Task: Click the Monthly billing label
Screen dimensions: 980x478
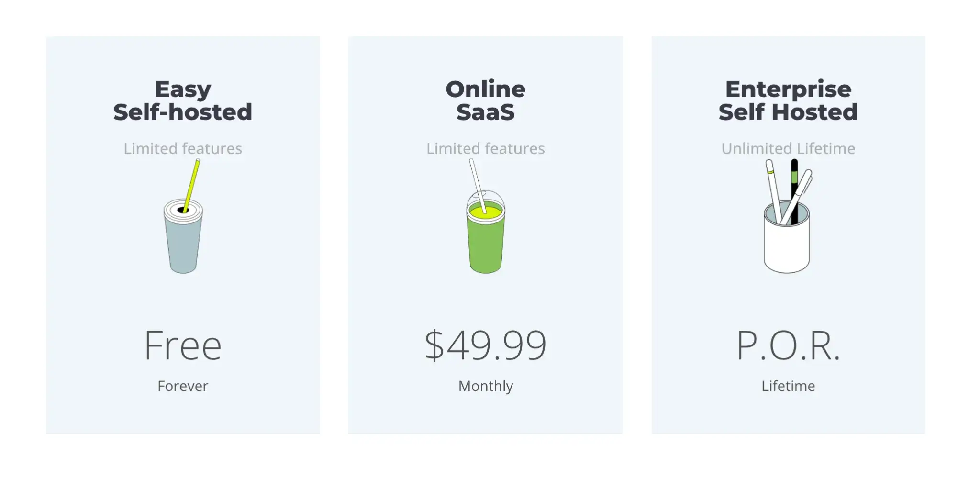Action: coord(486,386)
